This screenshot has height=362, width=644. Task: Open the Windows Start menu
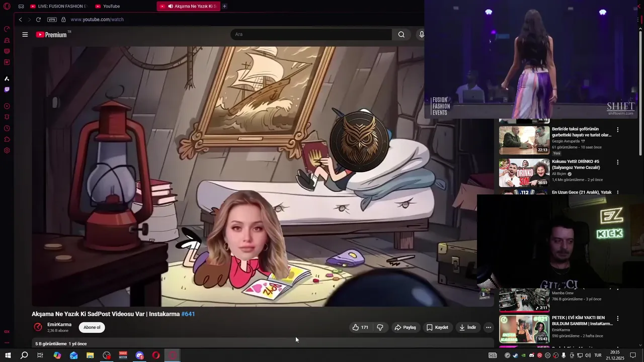8,355
